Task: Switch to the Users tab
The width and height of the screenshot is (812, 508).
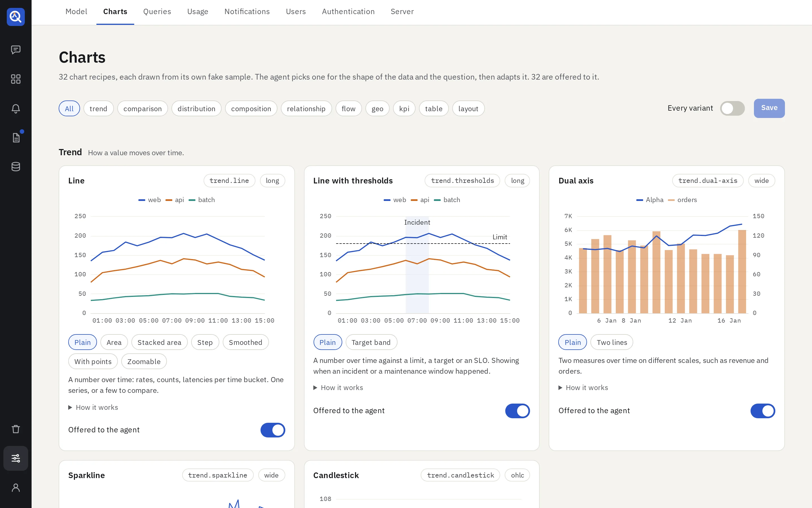Action: tap(295, 11)
